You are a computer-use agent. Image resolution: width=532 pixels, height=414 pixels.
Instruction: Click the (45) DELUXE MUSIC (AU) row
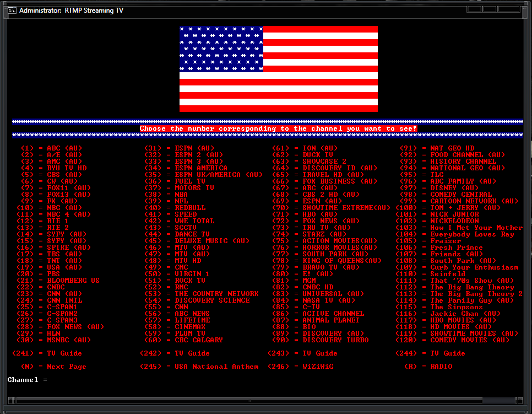(x=197, y=241)
